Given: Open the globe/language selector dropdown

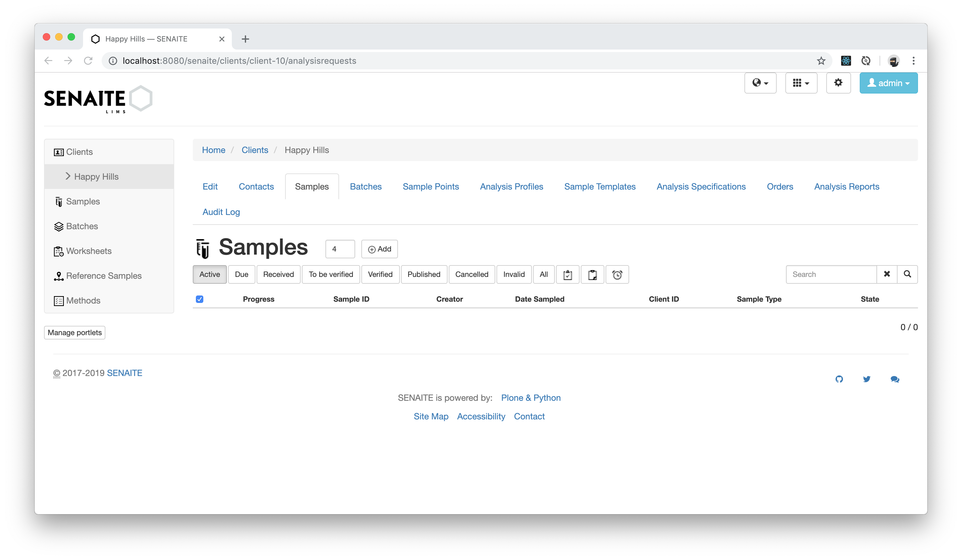Looking at the screenshot, I should click(761, 83).
